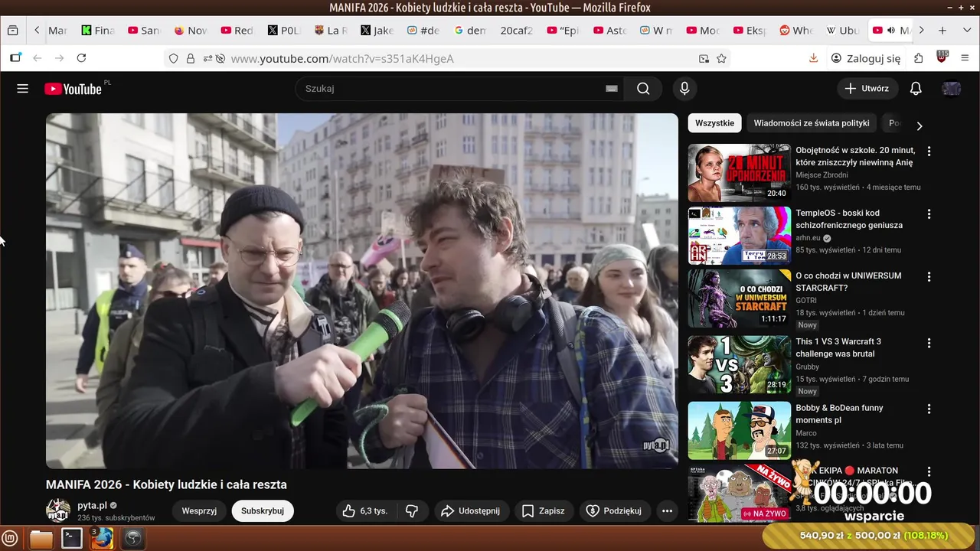Save video with Zapisz button
980x551 pixels.
[544, 511]
